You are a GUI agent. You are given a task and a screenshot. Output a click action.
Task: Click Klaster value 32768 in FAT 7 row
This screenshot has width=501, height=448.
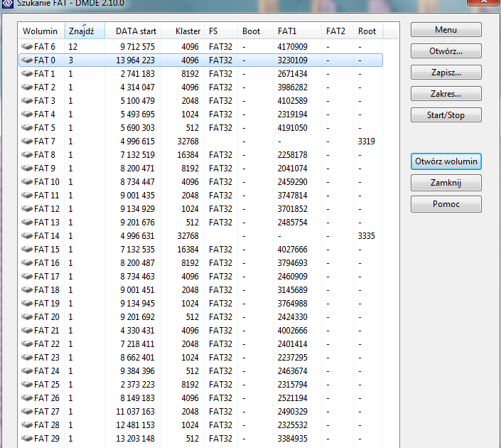[188, 141]
